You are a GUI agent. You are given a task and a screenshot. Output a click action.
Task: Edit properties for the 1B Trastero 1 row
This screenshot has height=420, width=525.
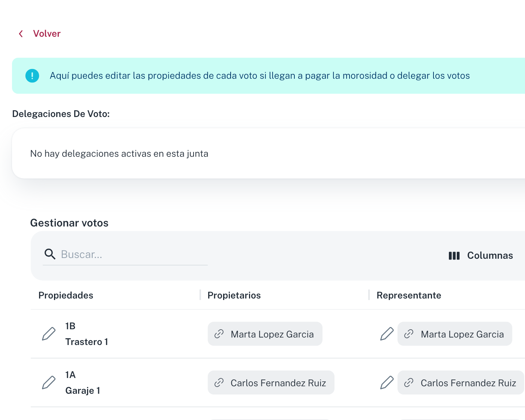click(49, 334)
